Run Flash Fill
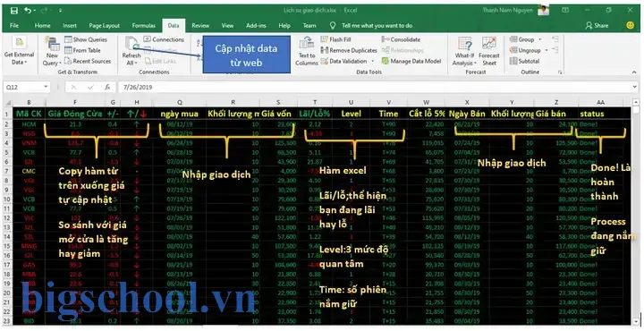Screen dimensions: 644x331 [x=336, y=39]
